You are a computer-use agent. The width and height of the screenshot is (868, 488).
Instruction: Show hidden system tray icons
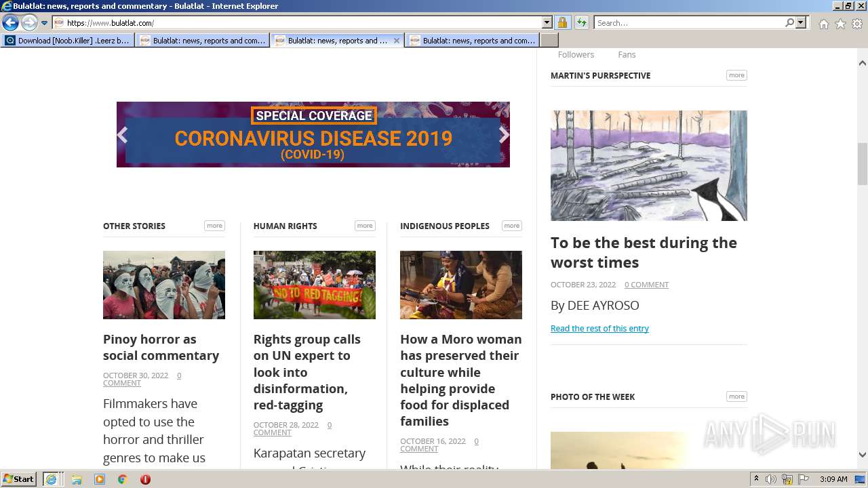pos(757,479)
